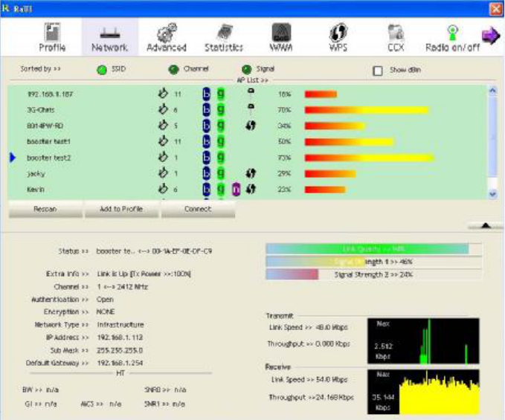The width and height of the screenshot is (505, 420).
Task: Click the AP list scroll-up arrow
Action: (493, 91)
